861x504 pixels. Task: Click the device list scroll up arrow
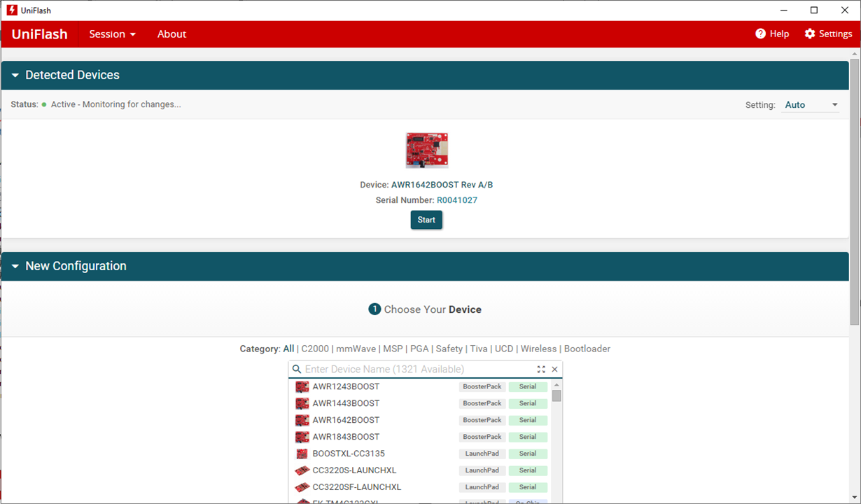coord(556,384)
